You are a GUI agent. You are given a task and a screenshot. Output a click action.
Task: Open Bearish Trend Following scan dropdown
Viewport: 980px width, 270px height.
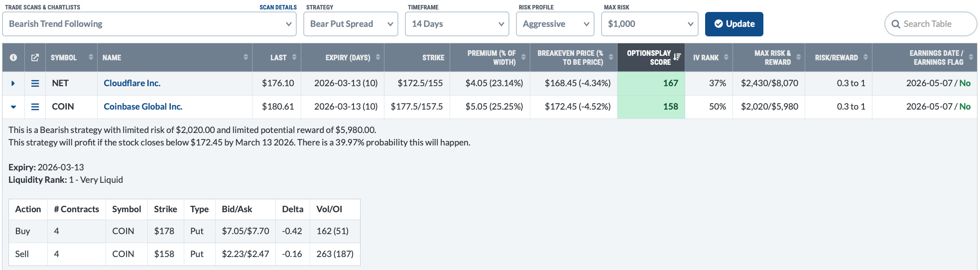[x=149, y=24]
